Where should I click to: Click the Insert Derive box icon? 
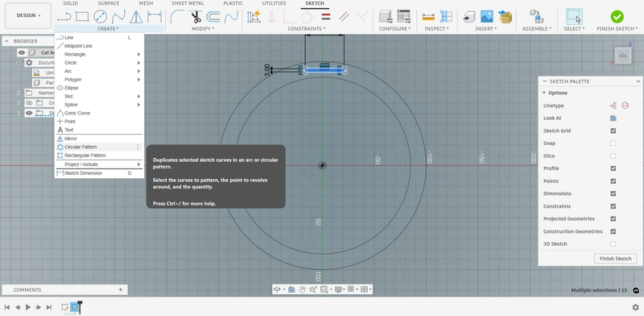(469, 17)
